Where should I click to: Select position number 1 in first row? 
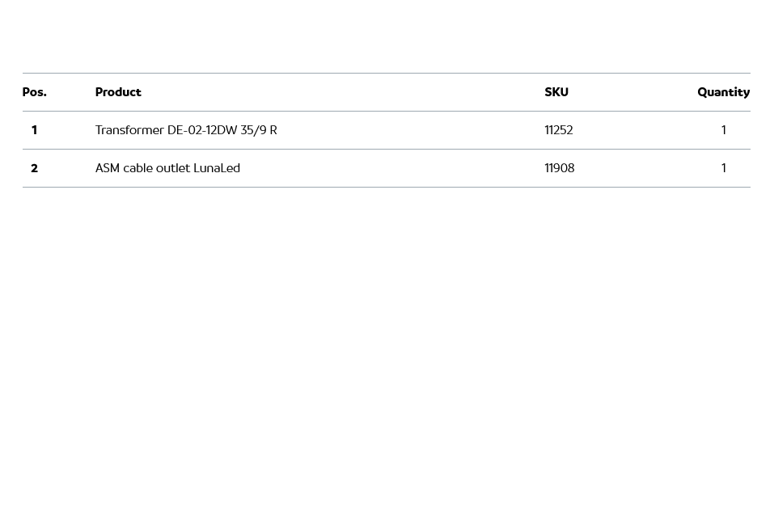[34, 130]
